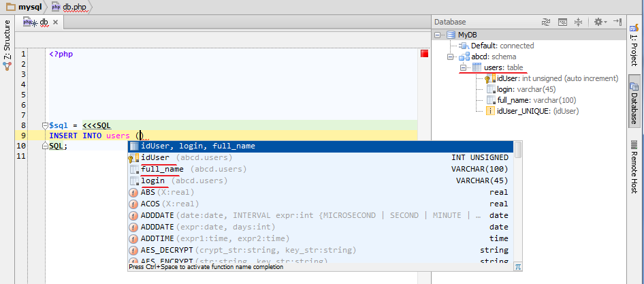Viewport: 644px width, 284px height.
Task: Open the SQL console icon in Database toolbar
Action: pyautogui.click(x=562, y=22)
